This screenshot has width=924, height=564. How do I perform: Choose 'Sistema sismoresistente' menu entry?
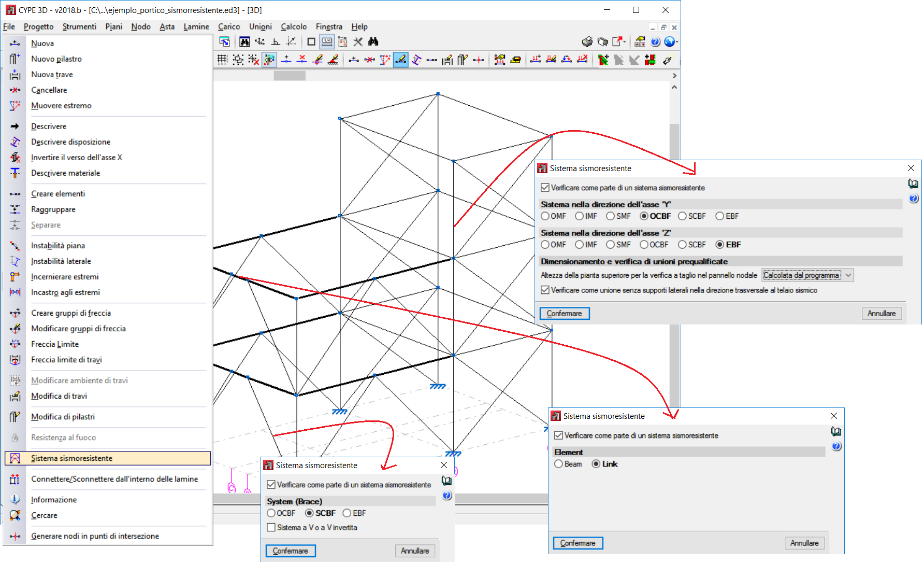click(x=108, y=458)
